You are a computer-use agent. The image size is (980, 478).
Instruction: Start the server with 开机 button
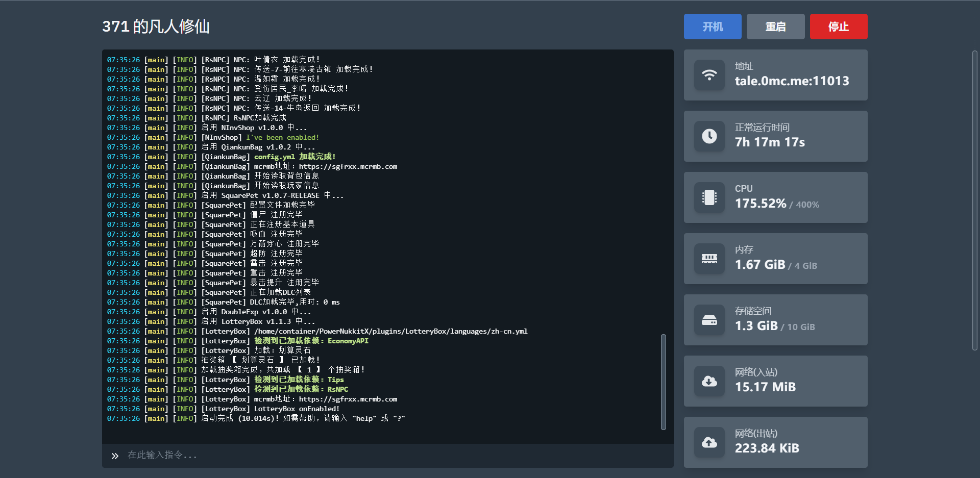click(x=713, y=27)
